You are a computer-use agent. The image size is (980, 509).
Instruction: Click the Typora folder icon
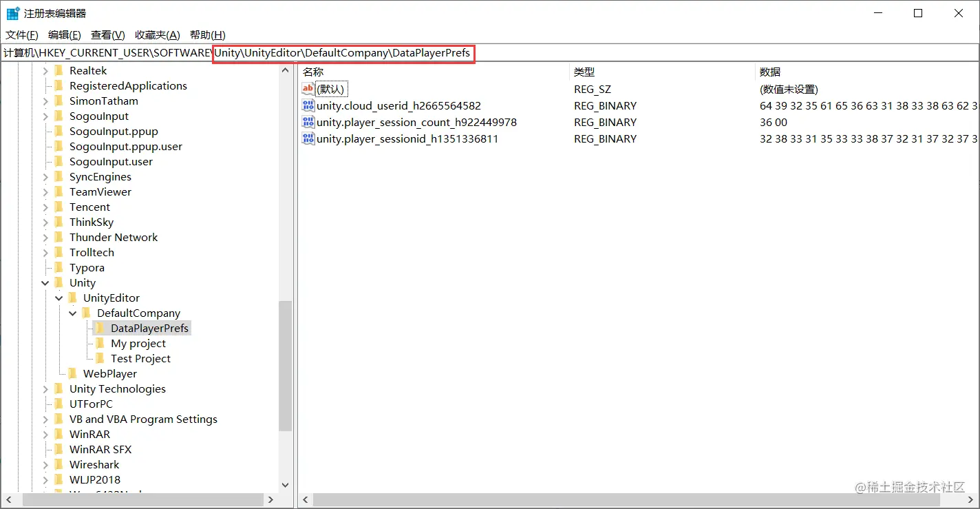pyautogui.click(x=58, y=268)
